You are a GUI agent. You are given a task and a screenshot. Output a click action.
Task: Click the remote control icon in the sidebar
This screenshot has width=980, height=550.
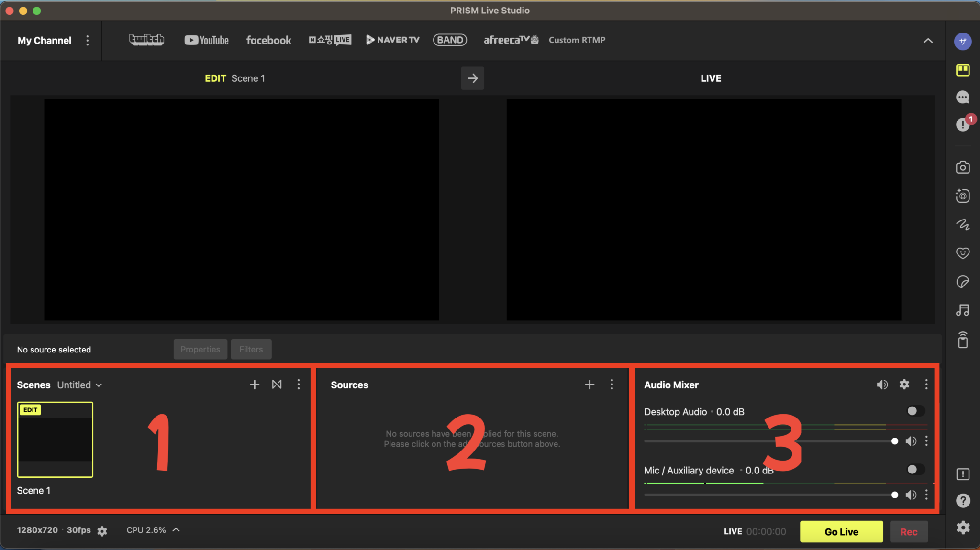point(962,340)
